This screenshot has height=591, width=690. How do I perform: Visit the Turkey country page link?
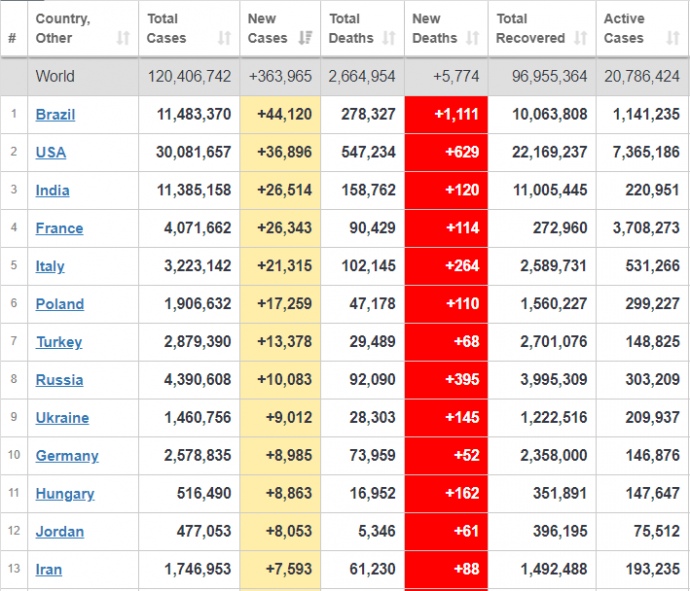click(59, 343)
